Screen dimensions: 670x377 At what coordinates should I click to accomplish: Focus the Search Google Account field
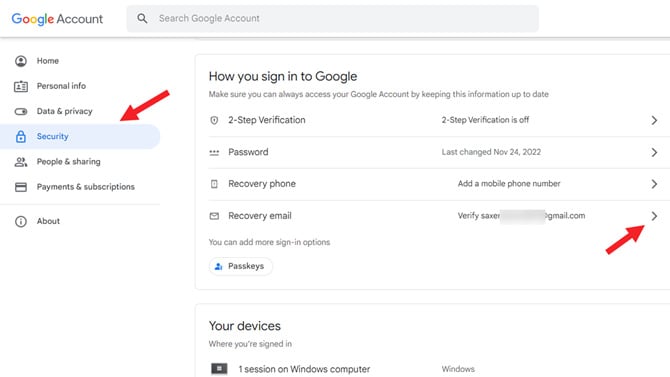coord(332,18)
